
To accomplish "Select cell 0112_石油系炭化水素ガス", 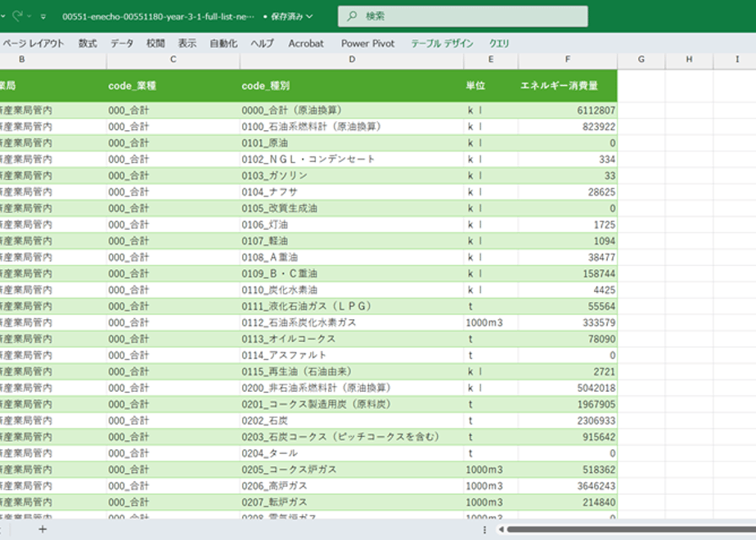I will click(x=352, y=322).
